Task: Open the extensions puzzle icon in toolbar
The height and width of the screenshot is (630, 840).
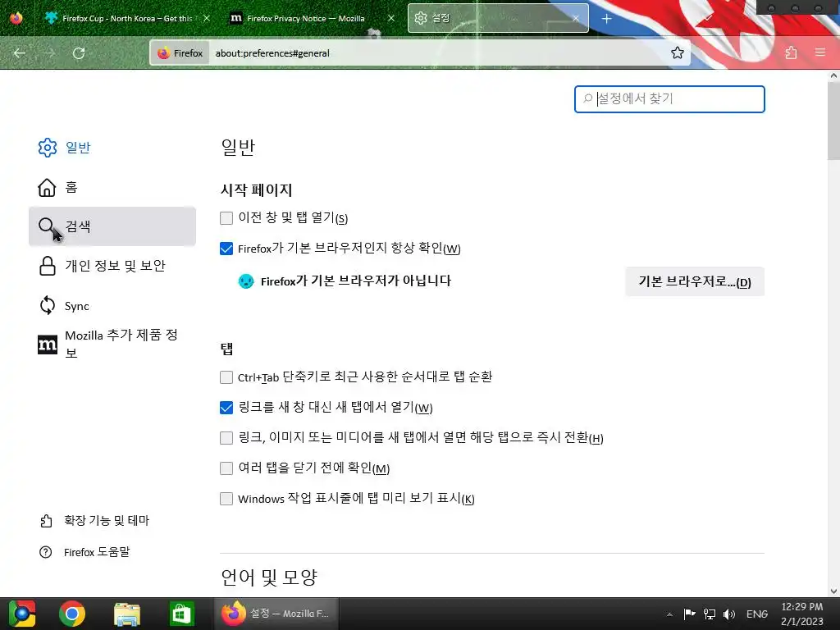Action: pyautogui.click(x=791, y=52)
